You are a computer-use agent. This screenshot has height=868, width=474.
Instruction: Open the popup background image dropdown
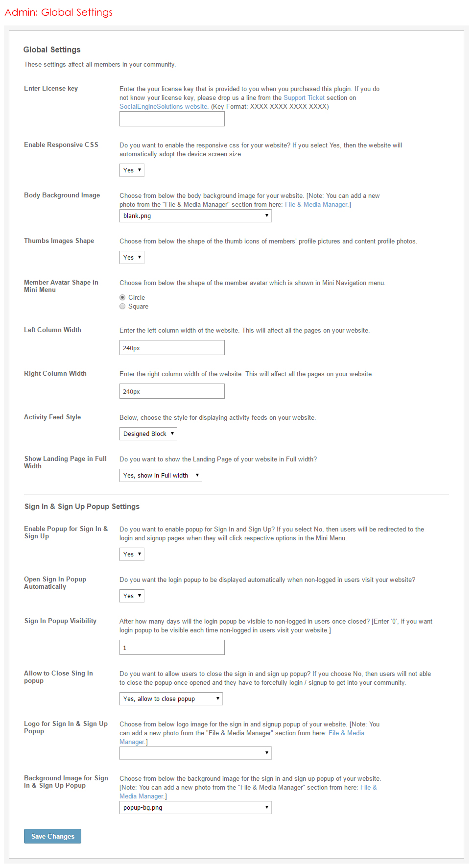click(x=195, y=807)
